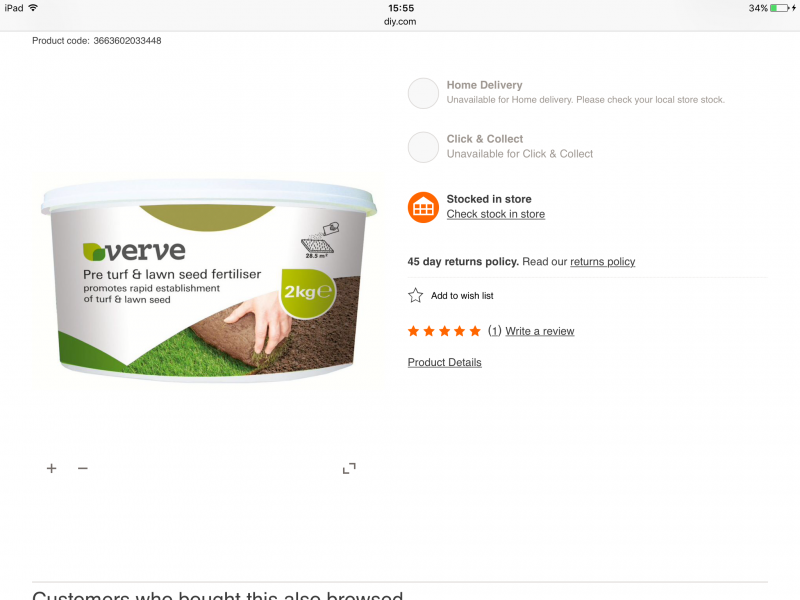Tap the diy.com address bar
Viewport: 800px width, 600px height.
[x=400, y=21]
